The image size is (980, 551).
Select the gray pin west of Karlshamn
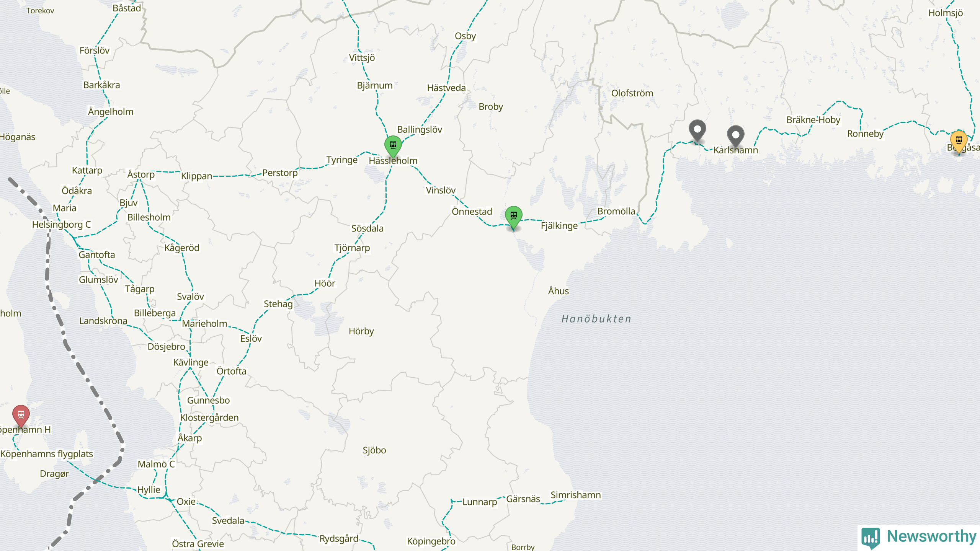[697, 130]
